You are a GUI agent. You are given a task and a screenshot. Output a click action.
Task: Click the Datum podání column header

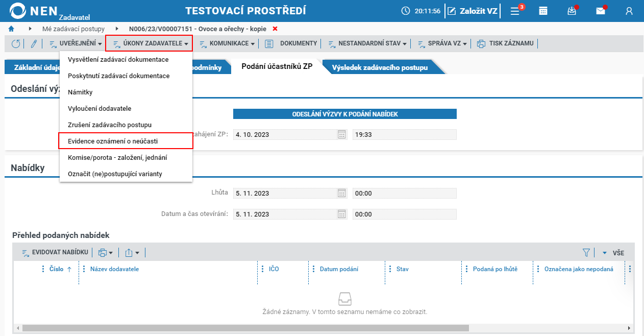point(339,269)
